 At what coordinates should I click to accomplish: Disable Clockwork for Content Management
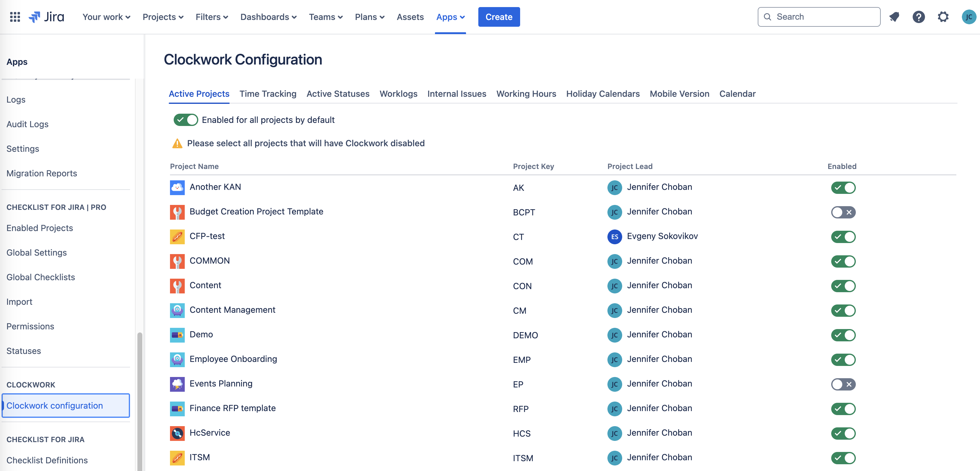(843, 310)
